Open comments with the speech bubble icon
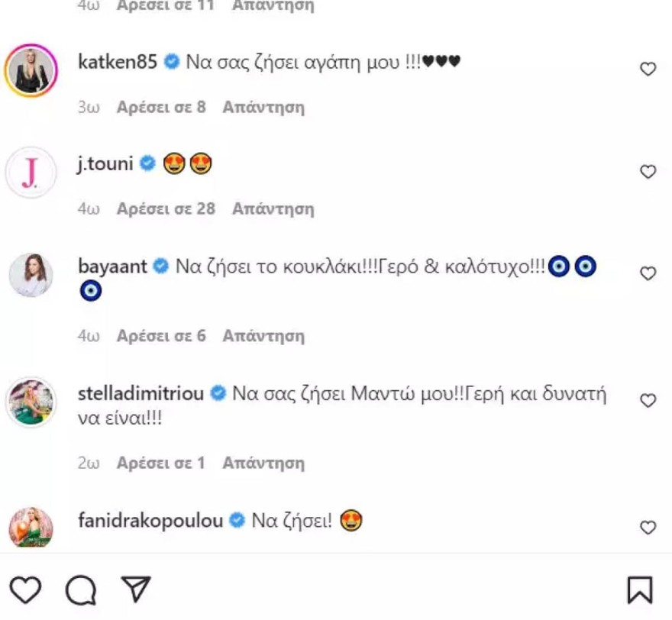 pyautogui.click(x=81, y=589)
